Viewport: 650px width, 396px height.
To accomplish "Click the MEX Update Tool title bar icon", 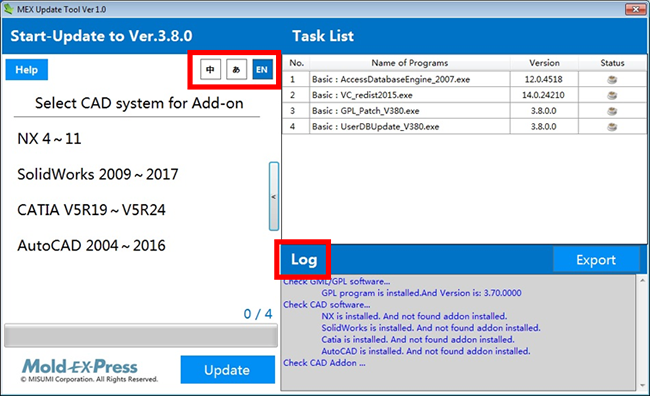I will [8, 9].
